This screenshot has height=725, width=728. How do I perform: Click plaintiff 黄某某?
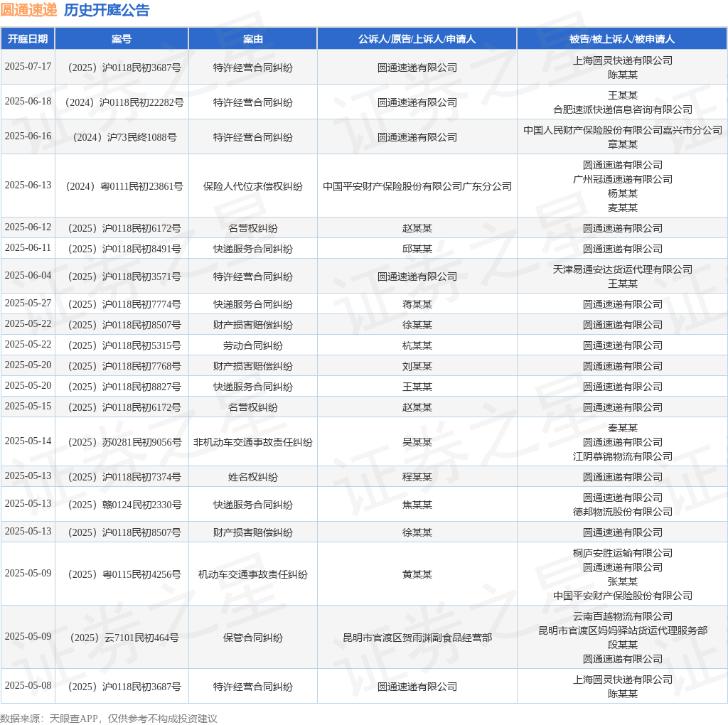coord(417,574)
